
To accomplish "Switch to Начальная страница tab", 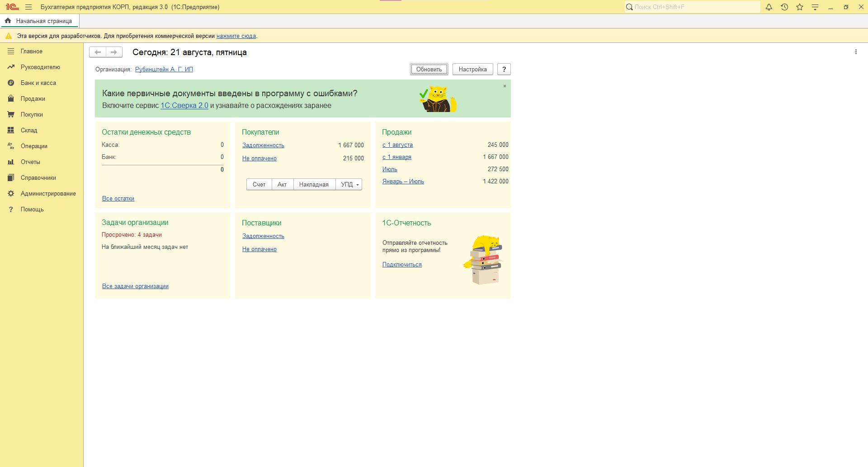I will (x=39, y=21).
